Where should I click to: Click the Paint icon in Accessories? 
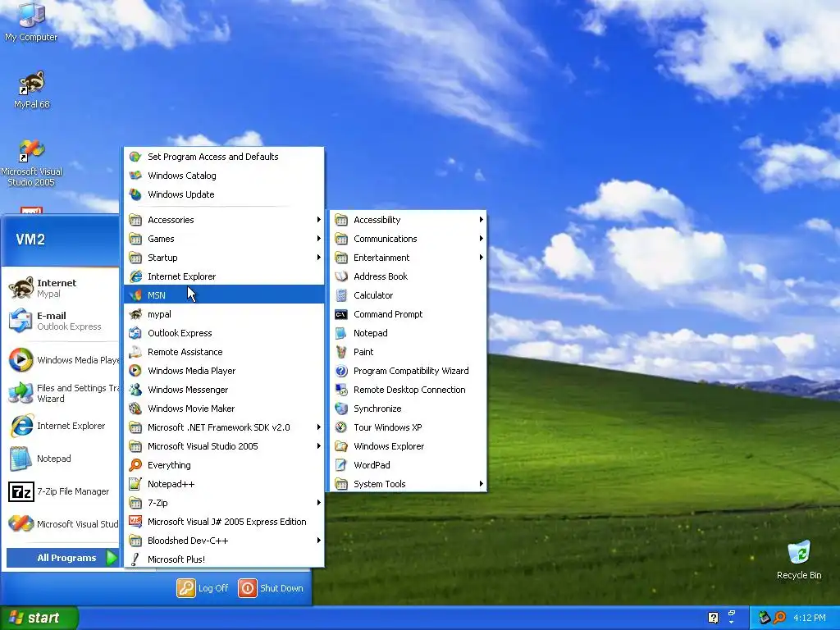click(x=341, y=352)
